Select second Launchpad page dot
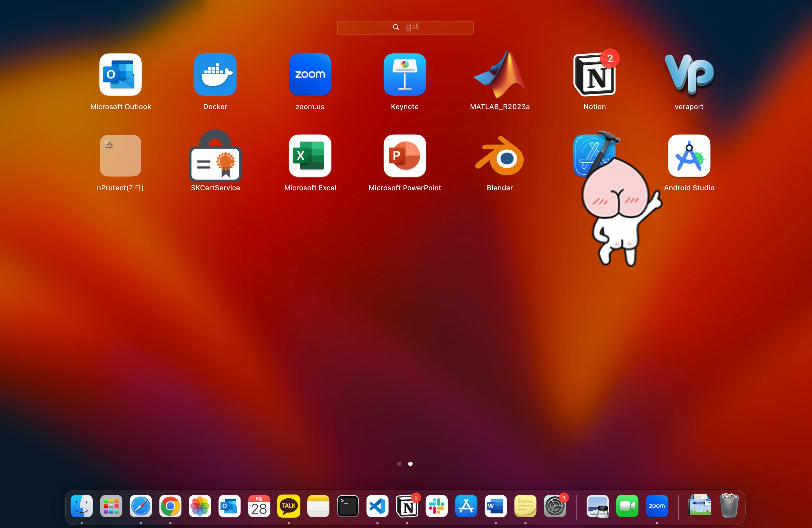The height and width of the screenshot is (528, 812). [x=410, y=464]
